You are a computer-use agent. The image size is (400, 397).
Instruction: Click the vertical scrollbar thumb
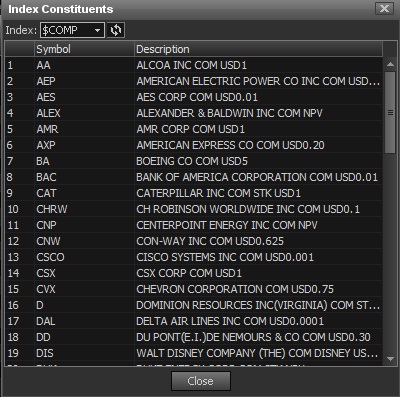click(x=390, y=112)
